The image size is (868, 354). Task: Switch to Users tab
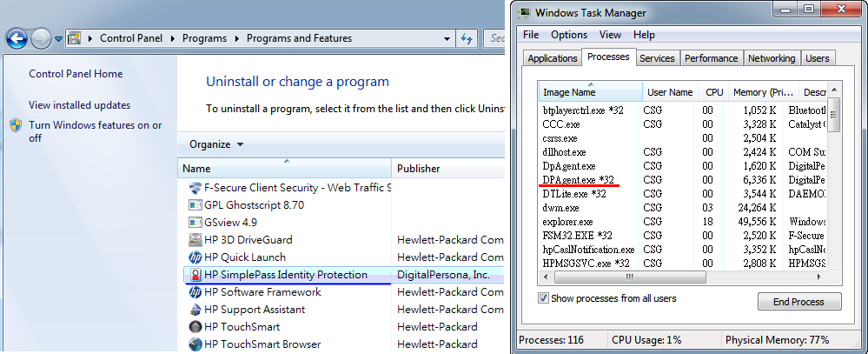(818, 58)
